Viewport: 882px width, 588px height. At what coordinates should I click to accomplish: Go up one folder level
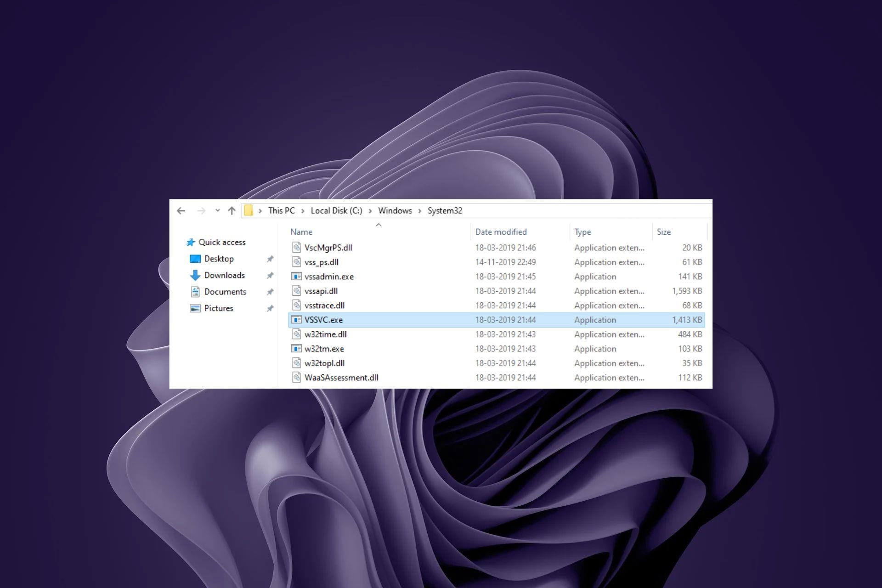(x=232, y=211)
